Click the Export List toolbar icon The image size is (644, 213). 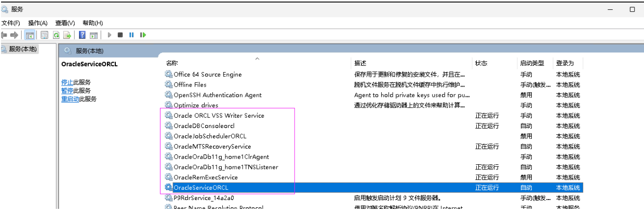point(67,35)
